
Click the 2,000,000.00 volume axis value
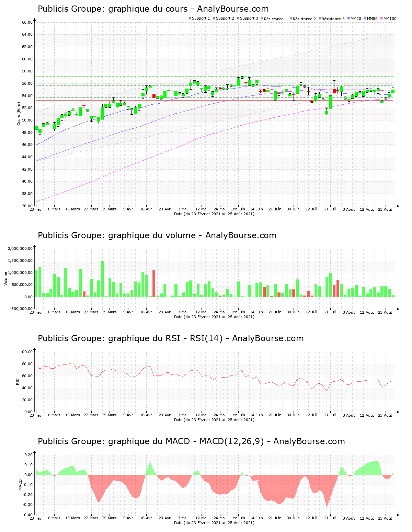(x=20, y=248)
